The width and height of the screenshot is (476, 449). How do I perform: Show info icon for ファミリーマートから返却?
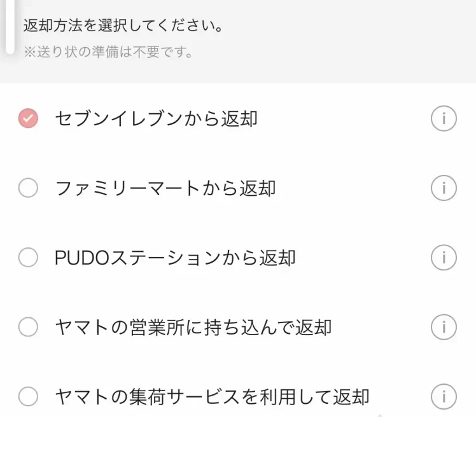tap(444, 188)
